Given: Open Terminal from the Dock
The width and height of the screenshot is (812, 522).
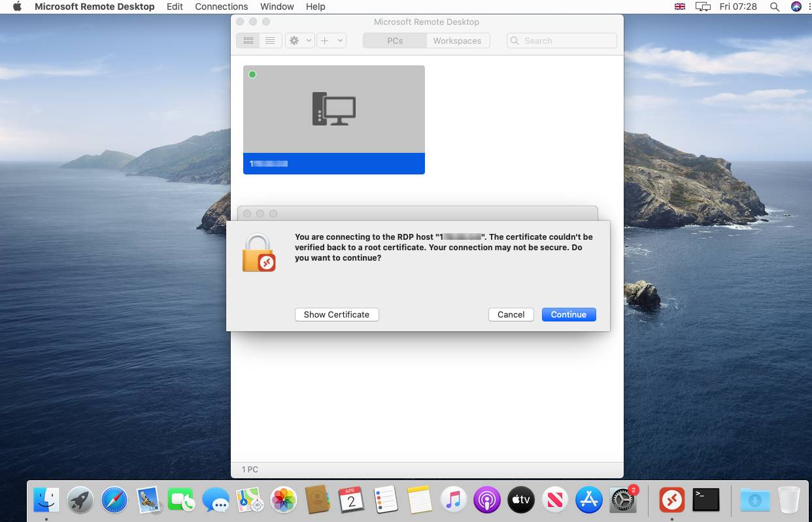Looking at the screenshot, I should point(706,500).
